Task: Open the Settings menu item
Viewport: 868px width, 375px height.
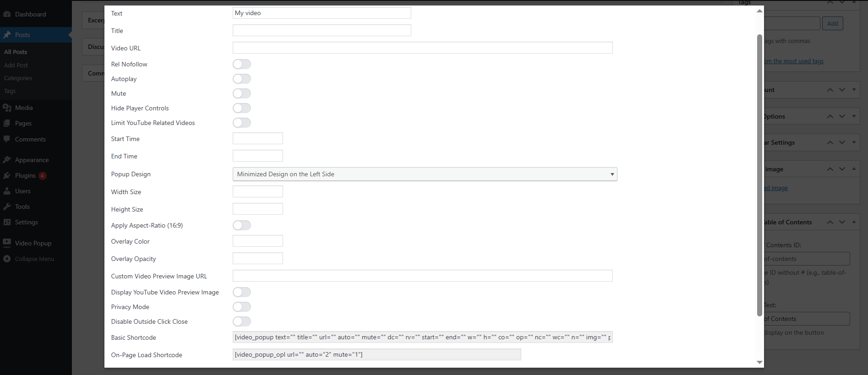Action: tap(26, 222)
